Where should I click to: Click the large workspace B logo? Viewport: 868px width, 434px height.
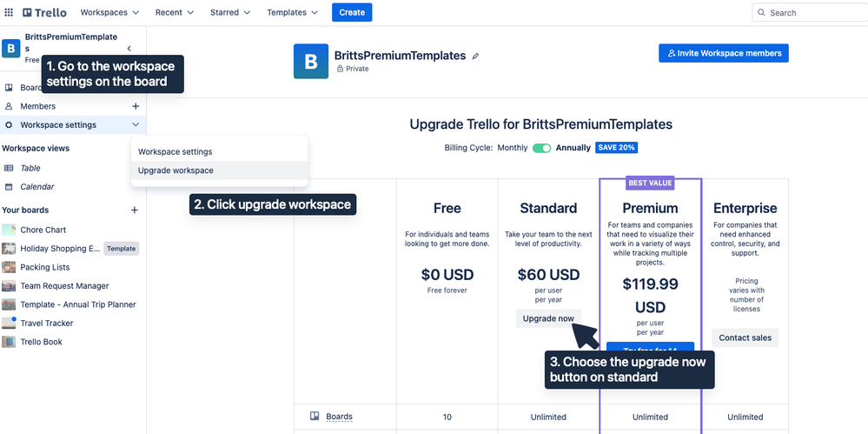[x=311, y=61]
